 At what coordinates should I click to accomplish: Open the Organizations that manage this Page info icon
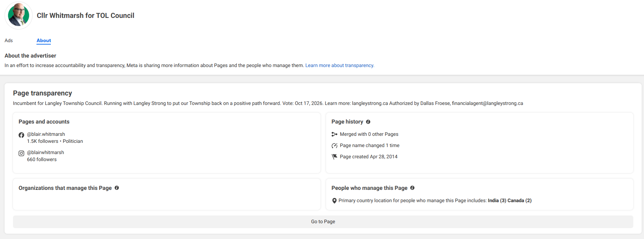click(117, 188)
